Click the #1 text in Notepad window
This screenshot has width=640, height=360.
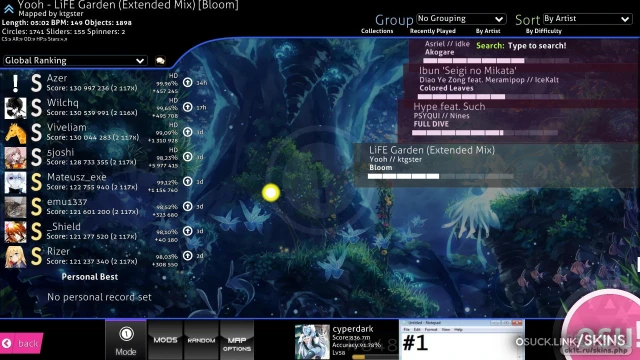click(415, 343)
